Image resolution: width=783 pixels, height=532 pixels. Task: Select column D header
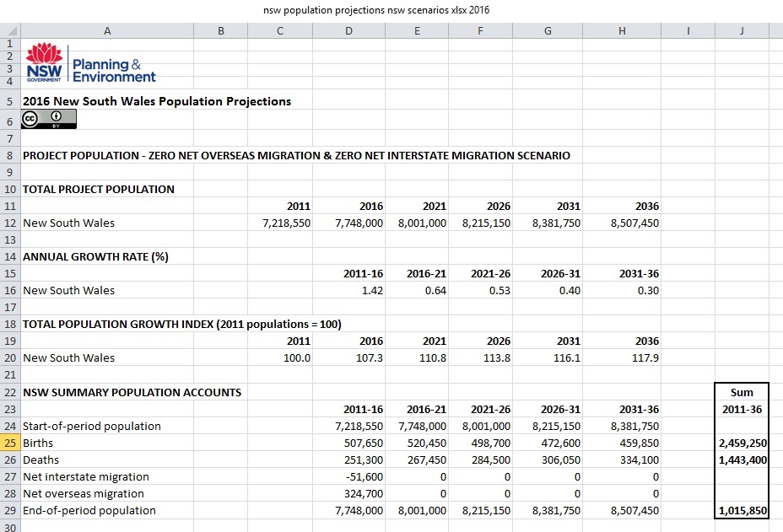tap(348, 30)
